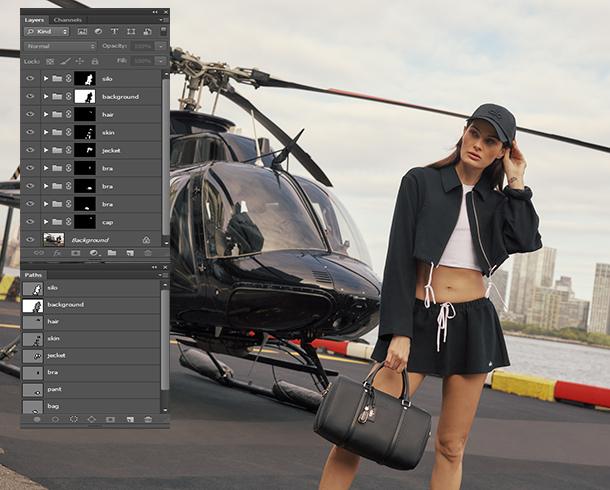610x490 pixels.
Task: Switch to the Channels tab
Action: [x=68, y=20]
